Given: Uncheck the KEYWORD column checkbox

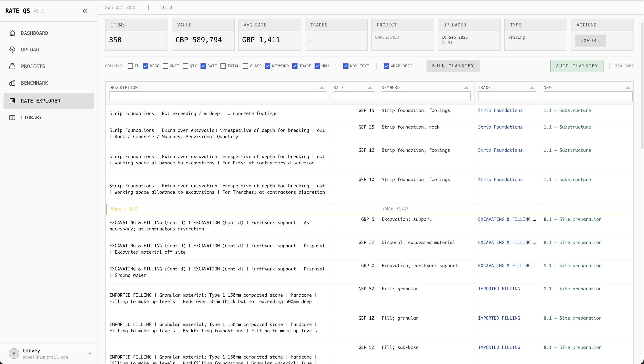Looking at the screenshot, I should coord(267,66).
